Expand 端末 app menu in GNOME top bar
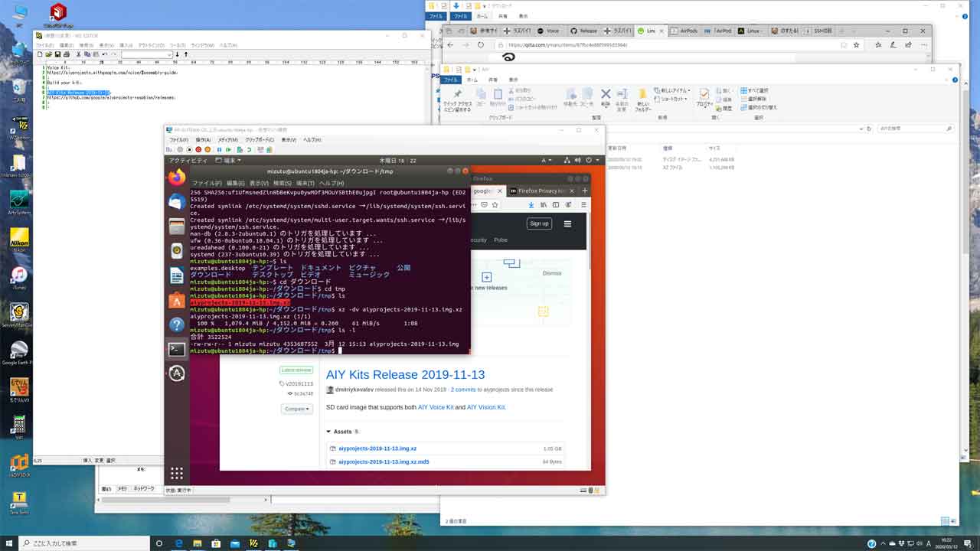Viewport: 980px width, 551px height. 229,161
